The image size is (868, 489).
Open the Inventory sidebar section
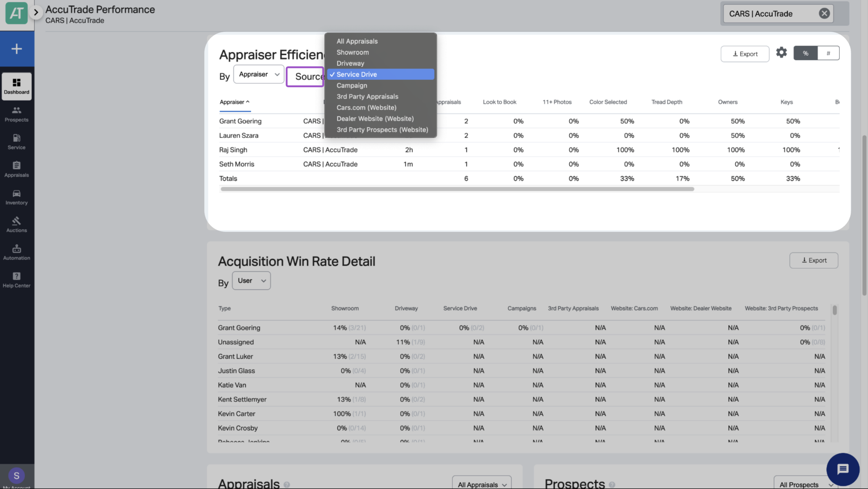(17, 197)
